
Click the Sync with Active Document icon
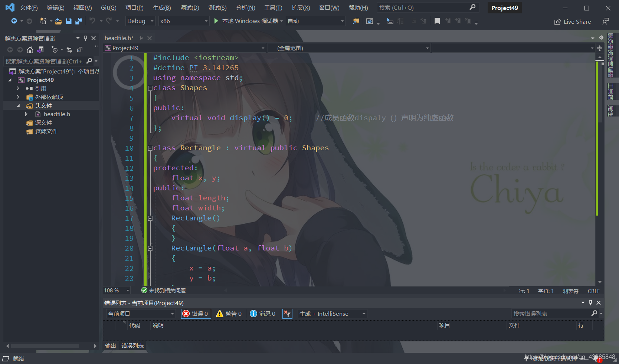tap(69, 49)
